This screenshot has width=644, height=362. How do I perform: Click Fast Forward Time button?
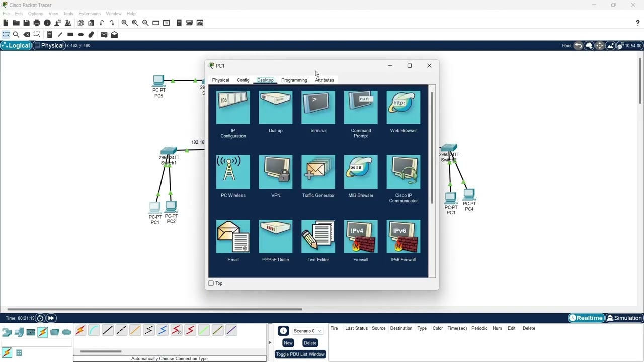[51, 318]
